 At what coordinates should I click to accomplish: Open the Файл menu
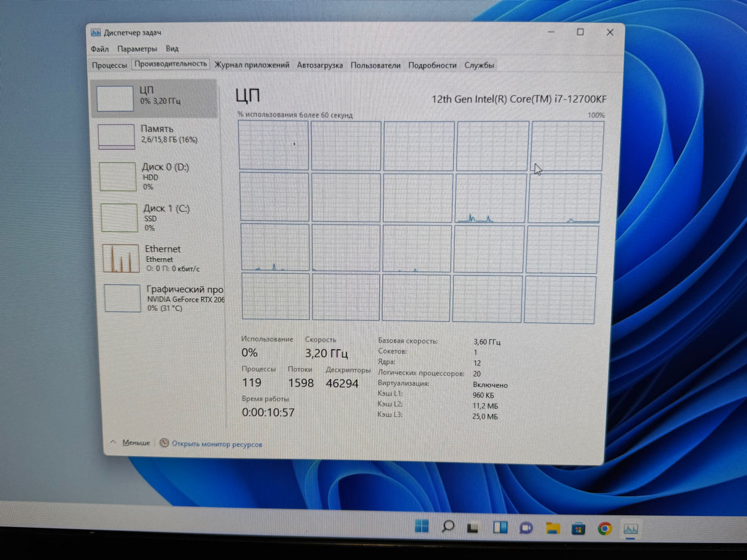[x=99, y=49]
